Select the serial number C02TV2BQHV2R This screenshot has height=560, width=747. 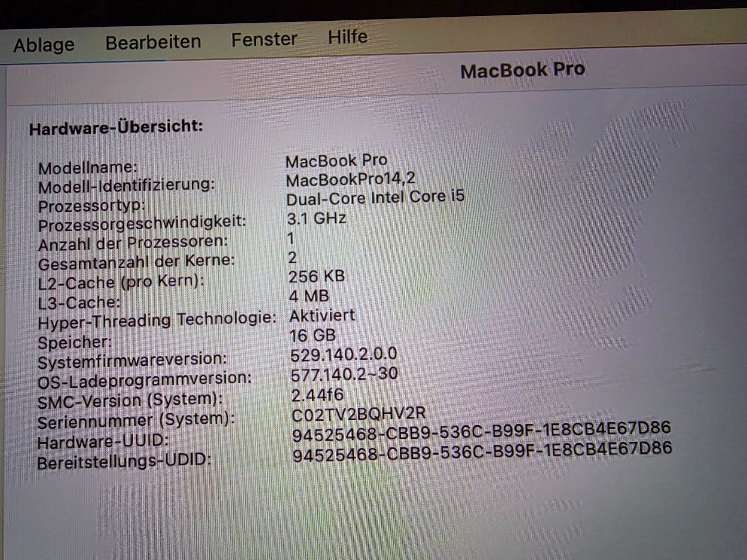(359, 414)
